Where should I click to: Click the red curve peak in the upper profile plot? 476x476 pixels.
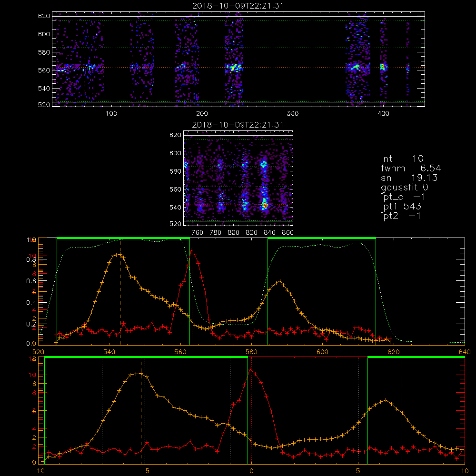(191, 251)
